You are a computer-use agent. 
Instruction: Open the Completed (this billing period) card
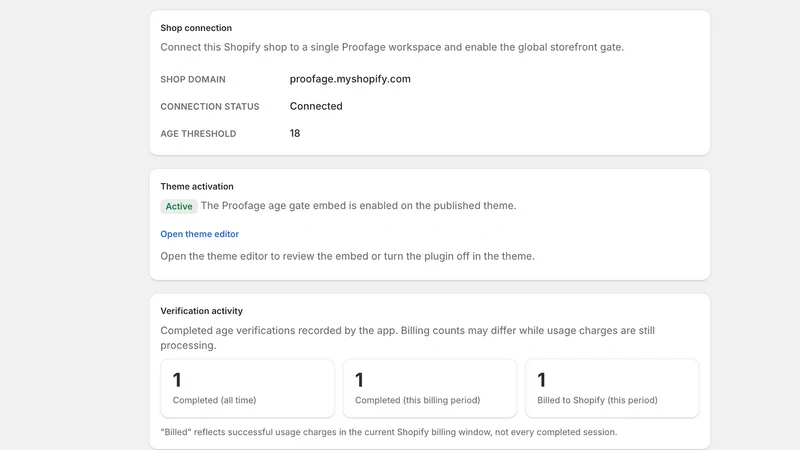coord(430,388)
